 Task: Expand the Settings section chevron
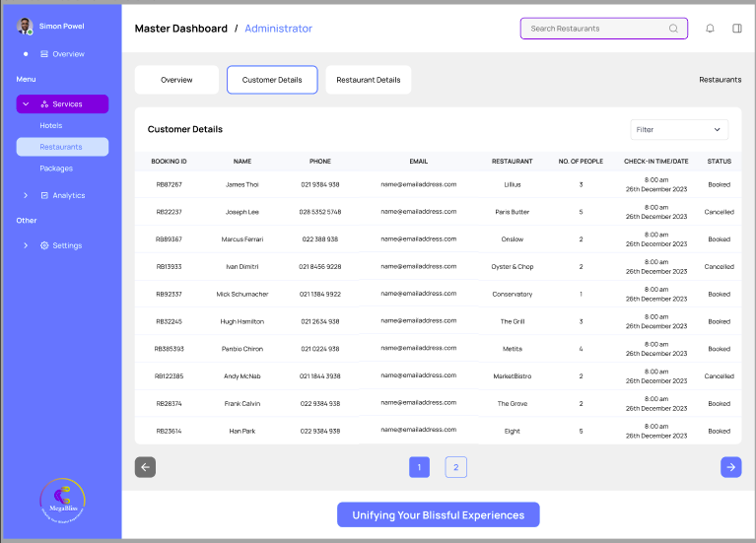pos(26,245)
